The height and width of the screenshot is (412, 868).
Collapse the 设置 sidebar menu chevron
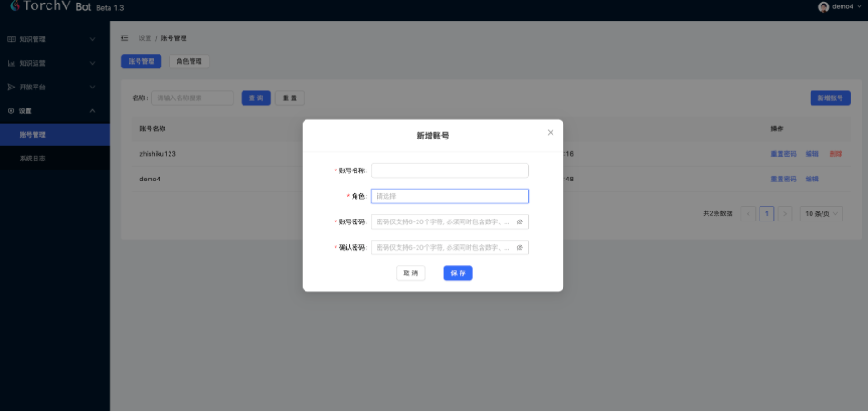(x=92, y=110)
